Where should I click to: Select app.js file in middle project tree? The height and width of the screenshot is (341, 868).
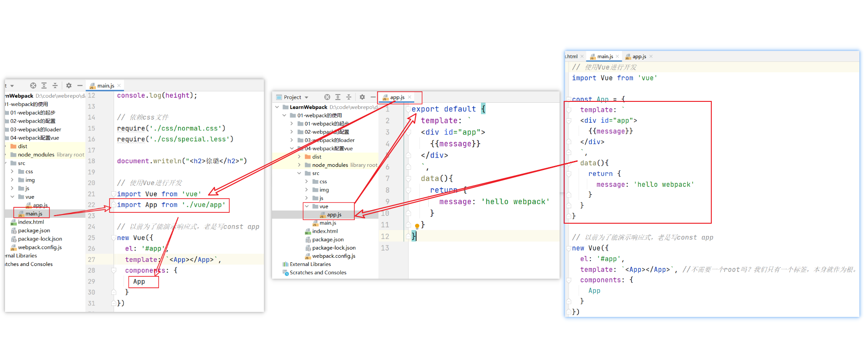[x=331, y=215]
